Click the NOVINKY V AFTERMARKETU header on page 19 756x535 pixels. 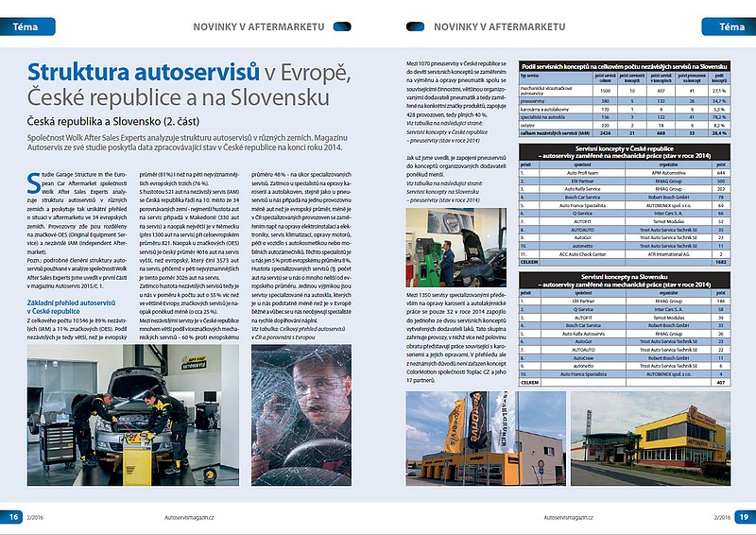(500, 27)
